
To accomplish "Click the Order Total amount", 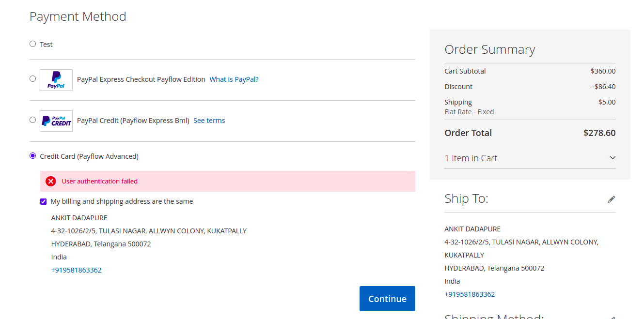I will [599, 133].
